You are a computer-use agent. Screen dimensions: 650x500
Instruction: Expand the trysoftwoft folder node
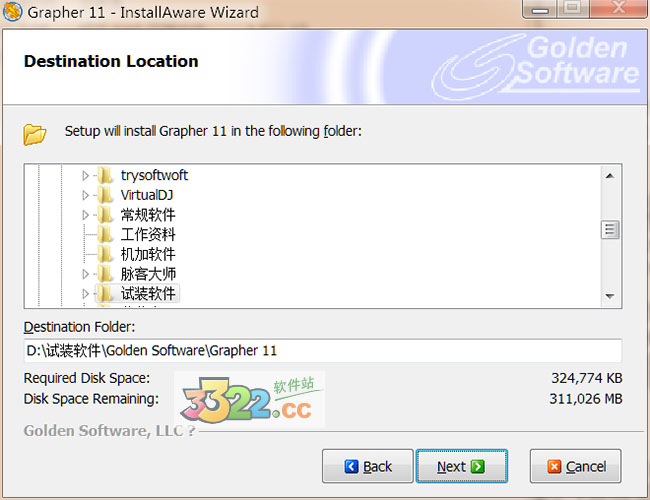85,175
